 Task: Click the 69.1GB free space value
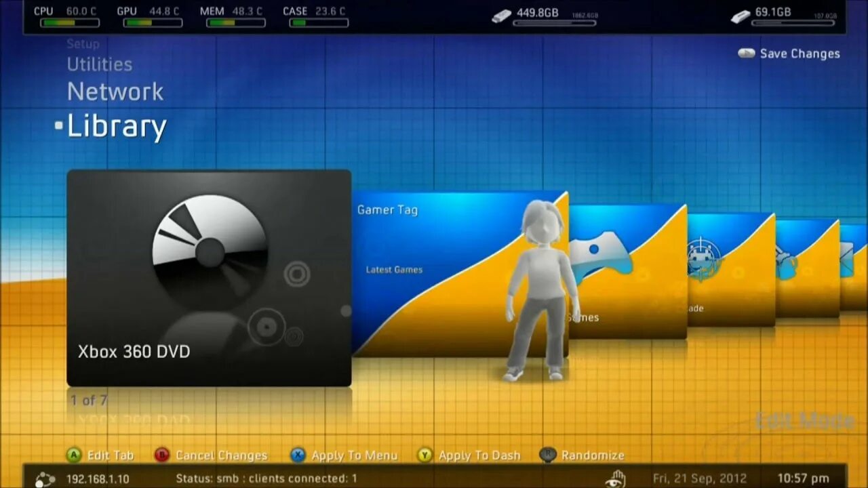click(x=773, y=12)
